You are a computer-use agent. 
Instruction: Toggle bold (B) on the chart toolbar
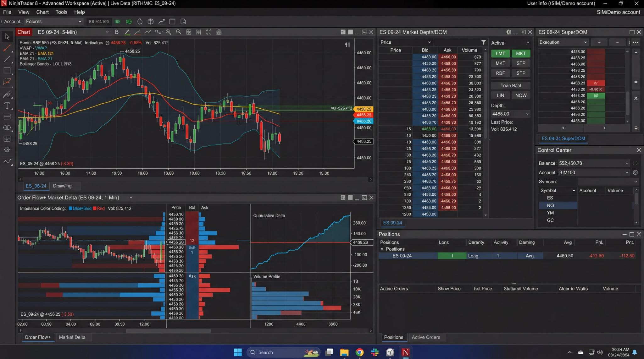click(x=117, y=32)
